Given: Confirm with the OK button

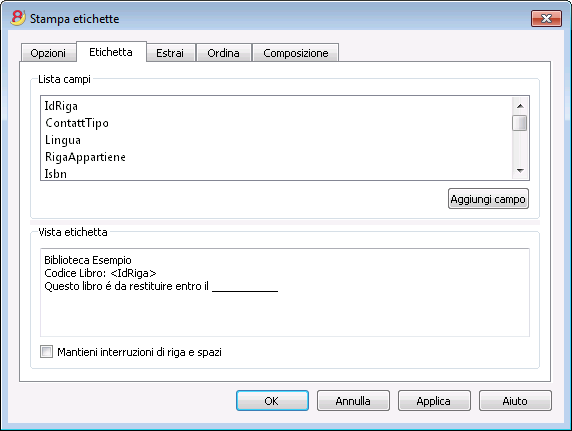Looking at the screenshot, I should tap(272, 401).
